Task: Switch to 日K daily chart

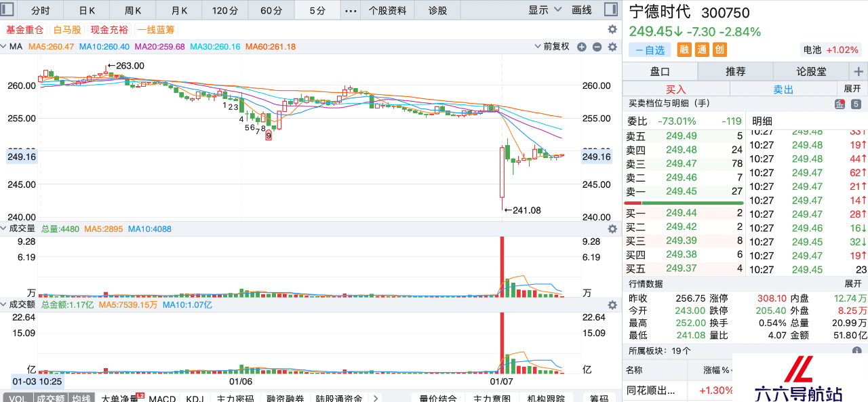Action: 87,10
